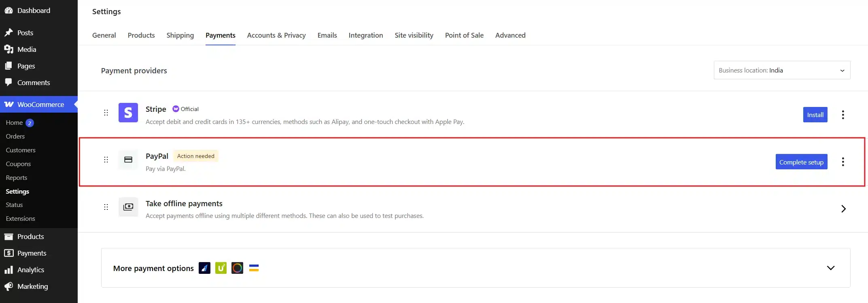868x303 pixels.
Task: Open the Business location dropdown
Action: (x=782, y=70)
